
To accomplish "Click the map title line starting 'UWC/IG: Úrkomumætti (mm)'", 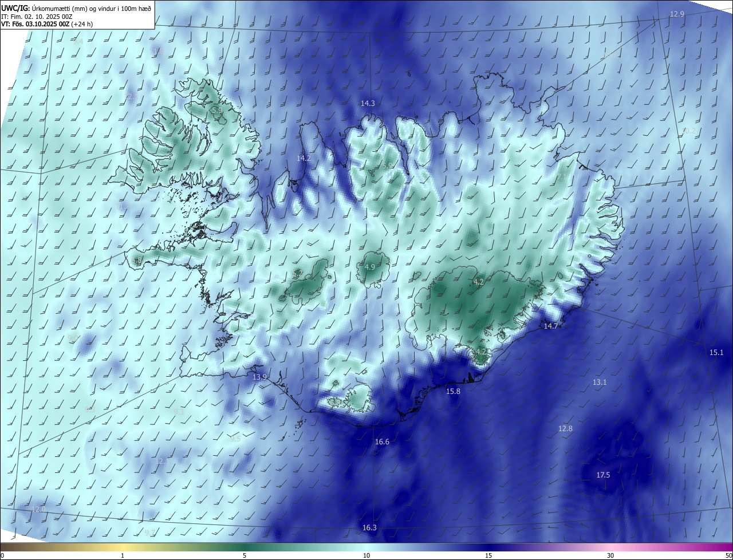I will [x=76, y=7].
